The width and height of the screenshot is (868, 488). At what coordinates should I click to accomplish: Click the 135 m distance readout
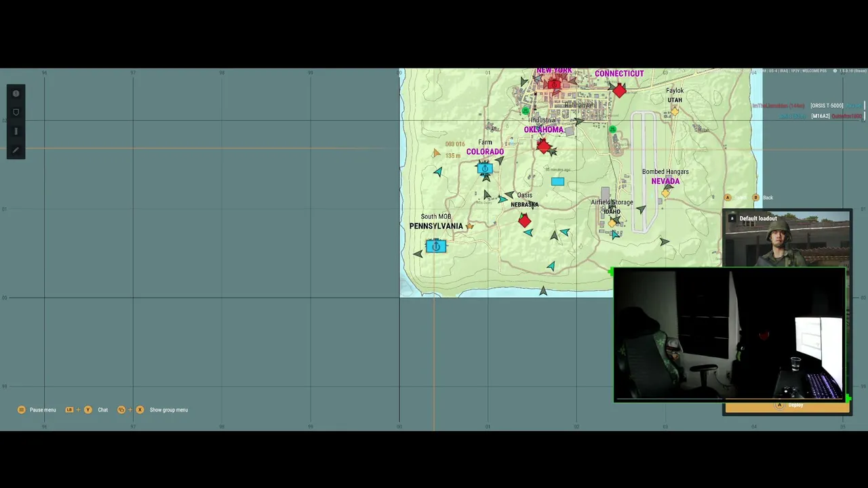[x=453, y=156]
